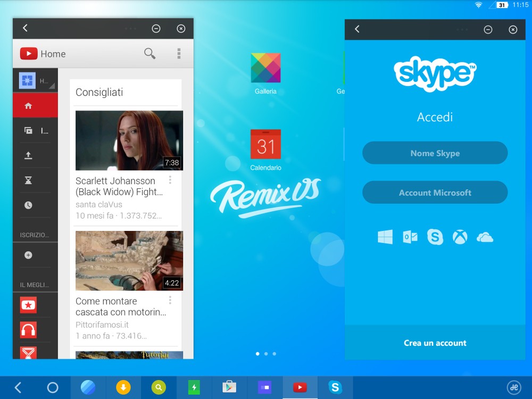Open options for Come montare cascata video
This screenshot has height=399, width=532.
[170, 300]
